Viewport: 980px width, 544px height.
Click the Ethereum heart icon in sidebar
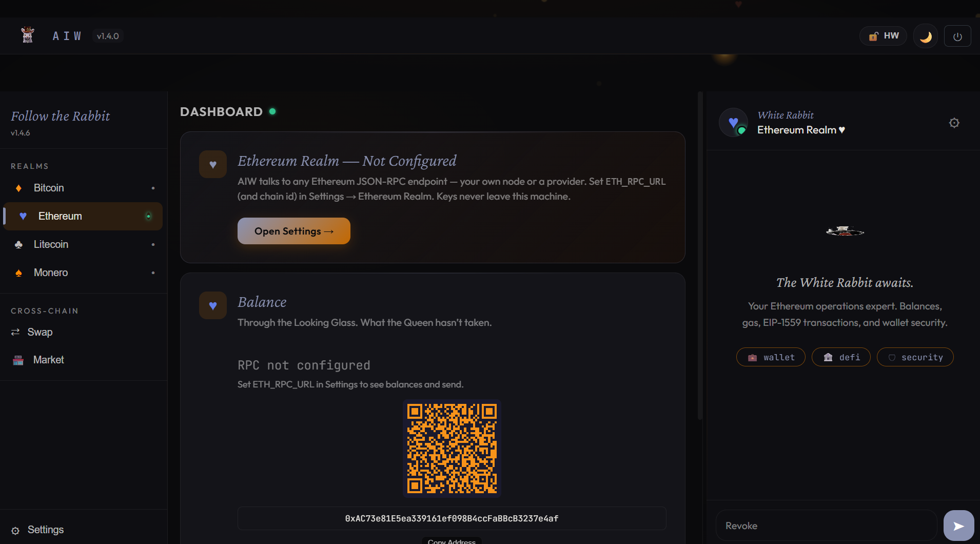(x=23, y=216)
